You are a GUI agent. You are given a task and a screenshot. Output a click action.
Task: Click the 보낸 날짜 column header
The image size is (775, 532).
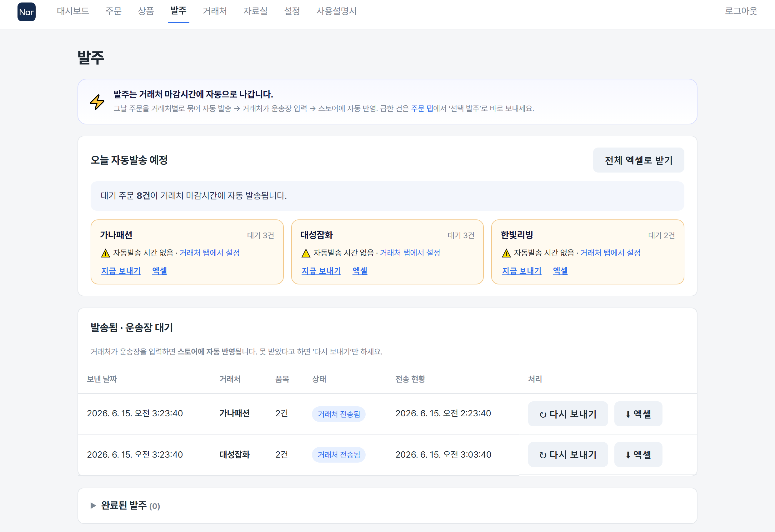[x=102, y=379]
